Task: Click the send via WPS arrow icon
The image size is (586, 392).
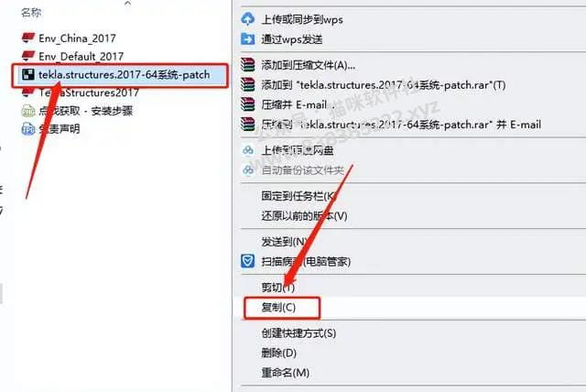Action: (248, 38)
